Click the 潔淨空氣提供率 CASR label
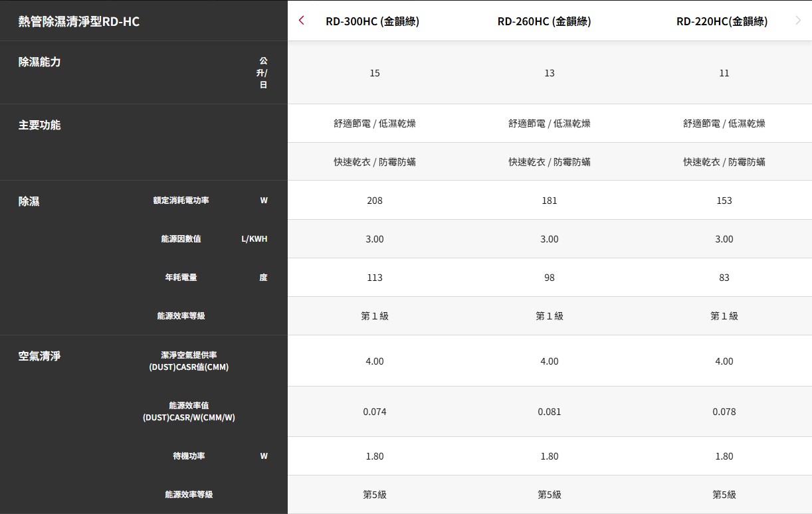 [189, 361]
